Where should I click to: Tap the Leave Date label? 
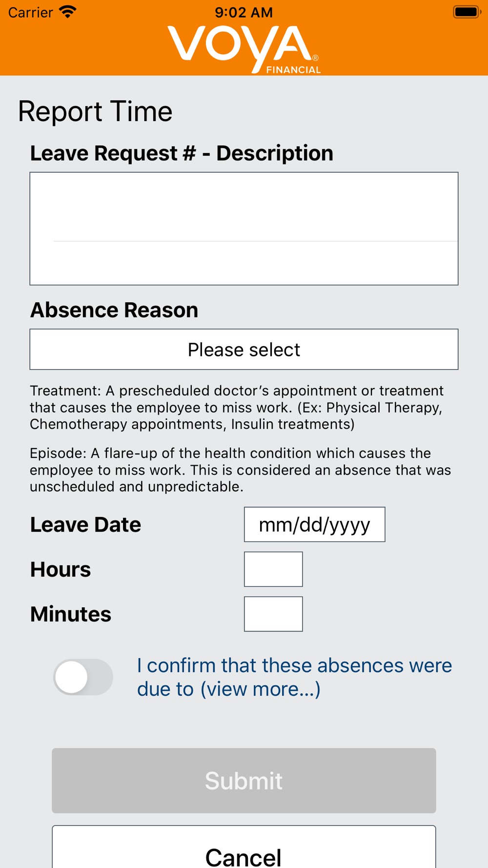(x=85, y=525)
